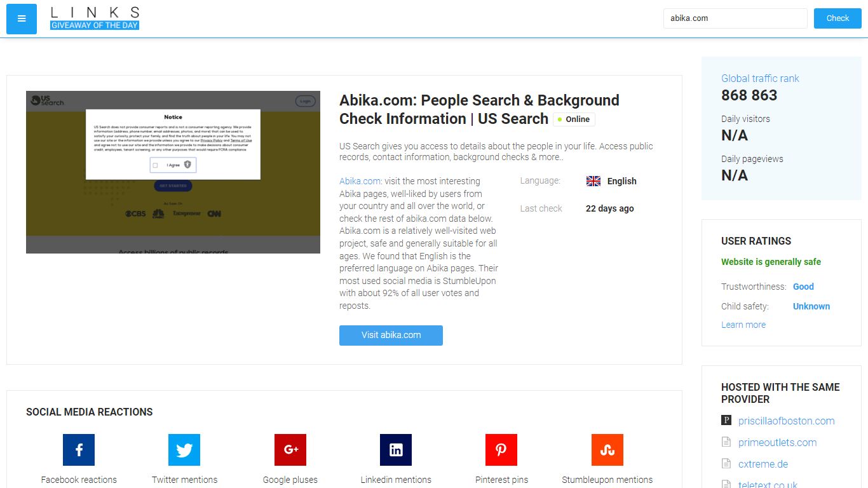Open the Abika.com link in description
This screenshot has width=868, height=488.
click(x=360, y=181)
